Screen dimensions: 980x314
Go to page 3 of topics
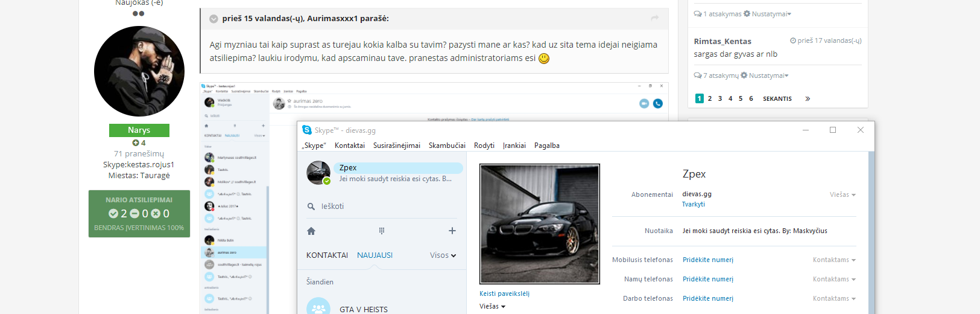tap(720, 98)
